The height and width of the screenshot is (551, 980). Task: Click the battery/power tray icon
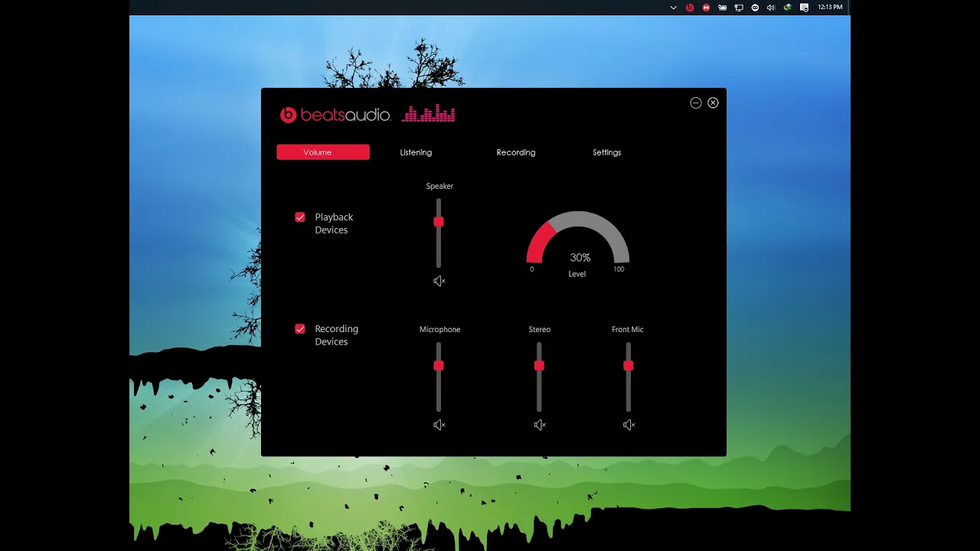click(x=722, y=7)
